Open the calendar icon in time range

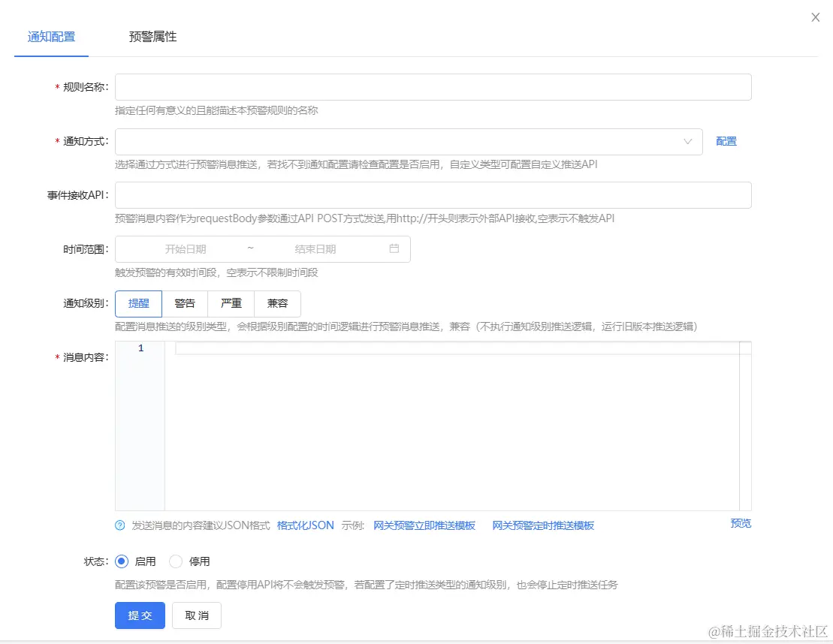[x=394, y=248]
